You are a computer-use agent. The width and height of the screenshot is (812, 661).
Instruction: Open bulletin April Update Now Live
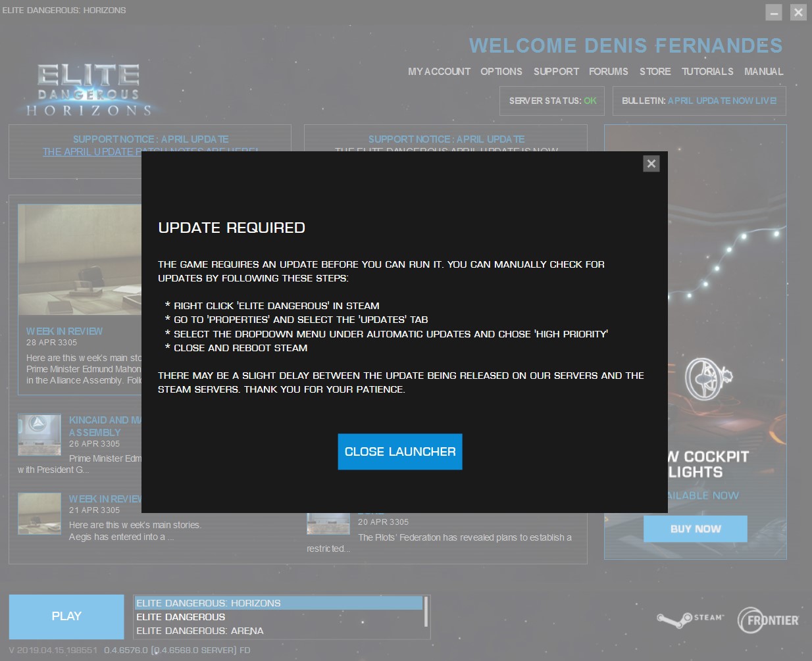point(699,101)
